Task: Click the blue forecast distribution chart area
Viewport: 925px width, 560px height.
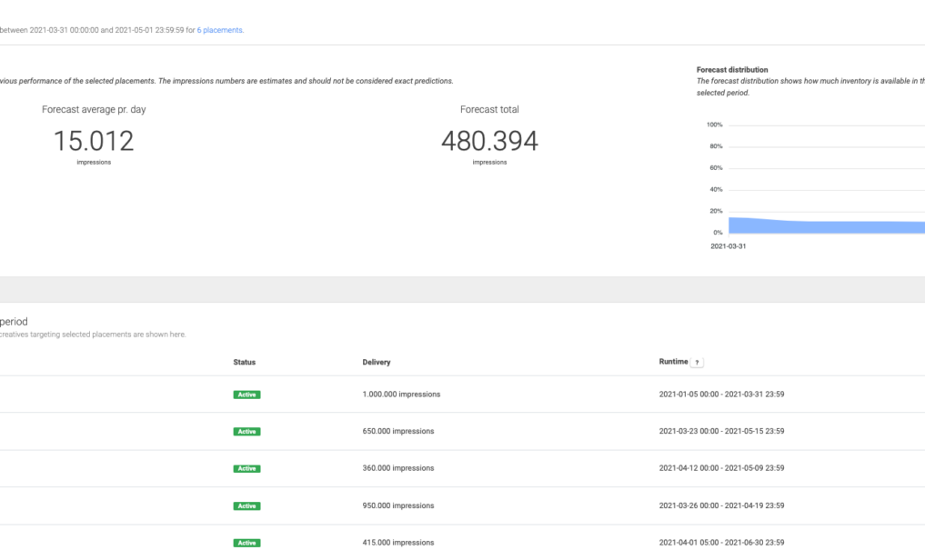Action: pyautogui.click(x=819, y=227)
